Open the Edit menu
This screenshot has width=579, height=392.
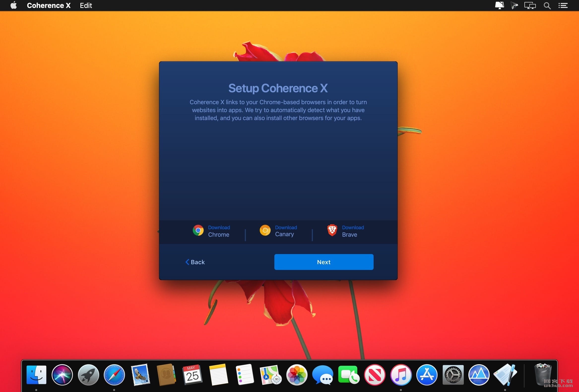pos(86,5)
